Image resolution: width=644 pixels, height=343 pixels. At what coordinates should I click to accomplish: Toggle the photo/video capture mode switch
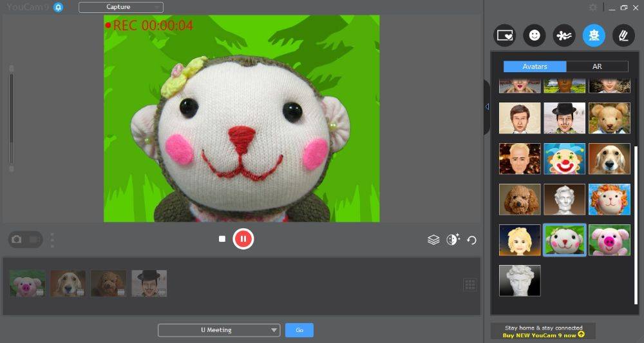25,239
